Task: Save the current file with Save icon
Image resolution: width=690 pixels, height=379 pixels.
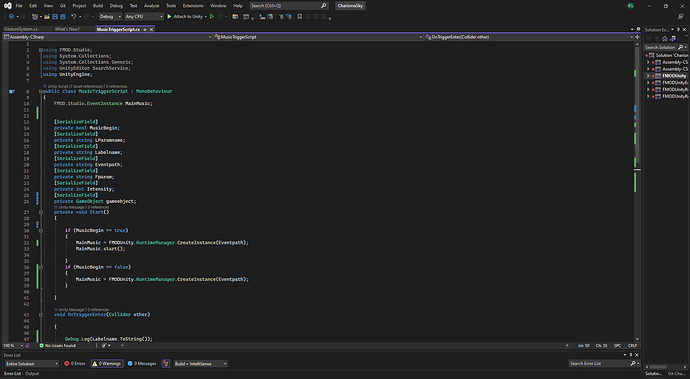Action: click(x=55, y=17)
